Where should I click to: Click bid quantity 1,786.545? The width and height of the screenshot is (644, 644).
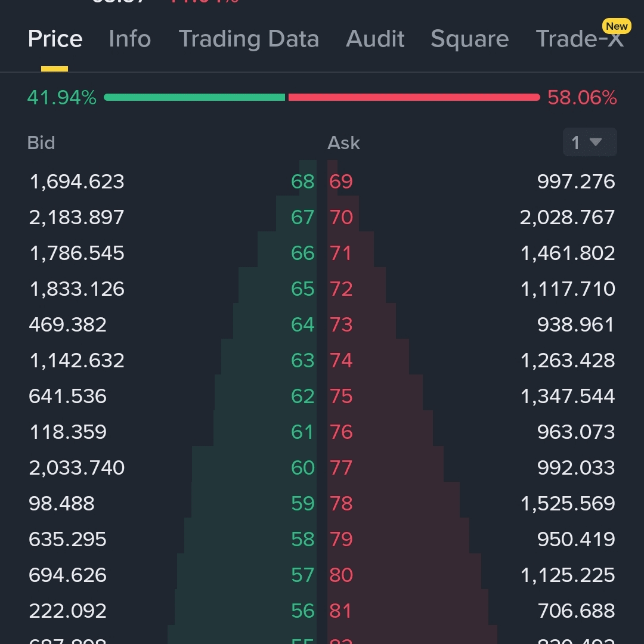tap(77, 253)
